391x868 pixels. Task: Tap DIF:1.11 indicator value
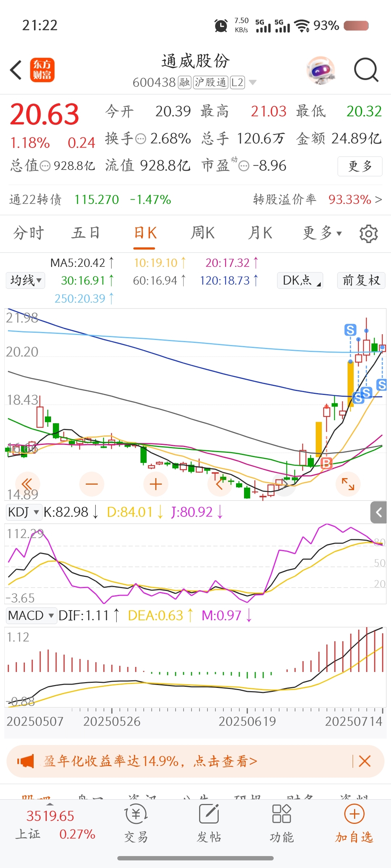(x=89, y=615)
